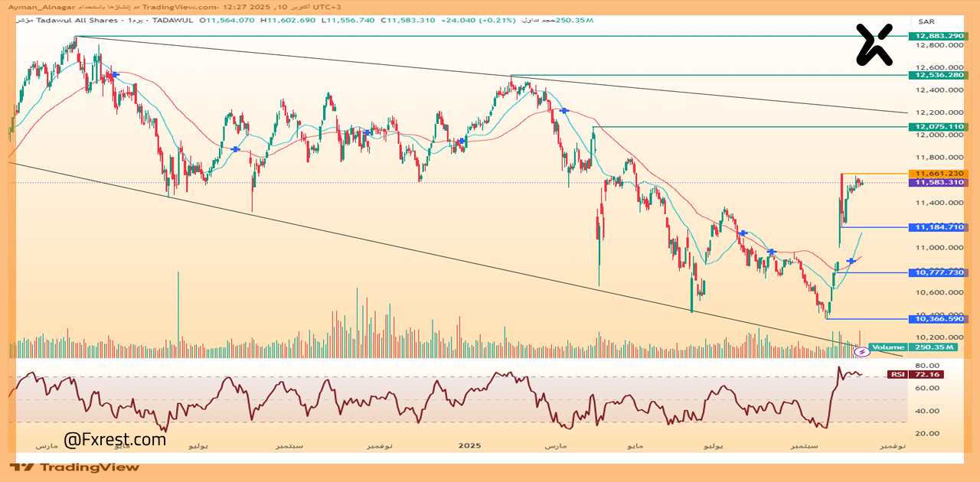Open the @Fxrest.com watermark link
The width and height of the screenshot is (980, 482).
(x=115, y=440)
